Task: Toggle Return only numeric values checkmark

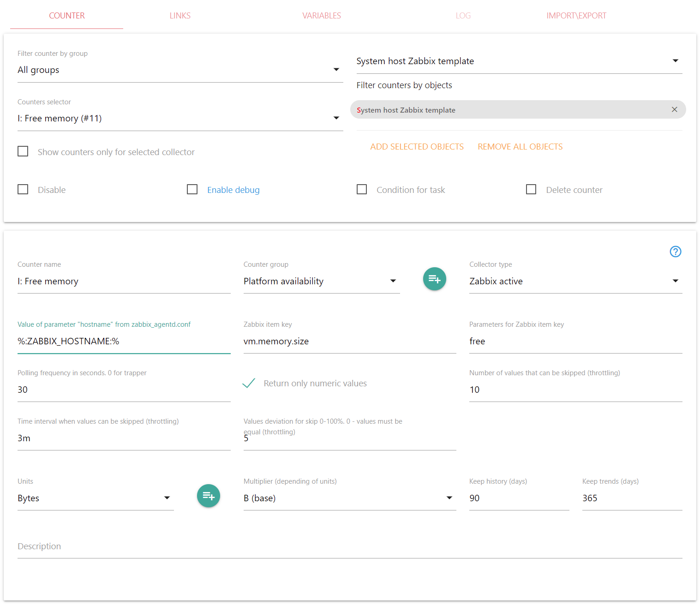Action: tap(249, 383)
